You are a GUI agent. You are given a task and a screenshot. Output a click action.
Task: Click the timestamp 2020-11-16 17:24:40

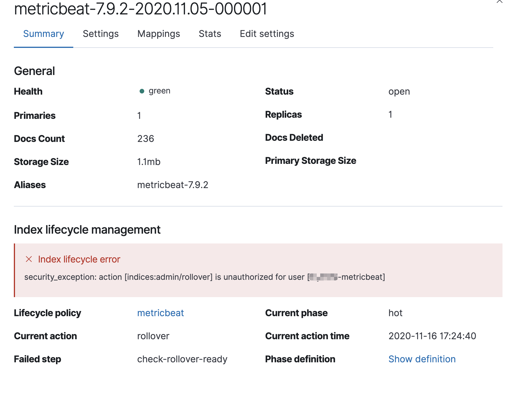pos(432,336)
